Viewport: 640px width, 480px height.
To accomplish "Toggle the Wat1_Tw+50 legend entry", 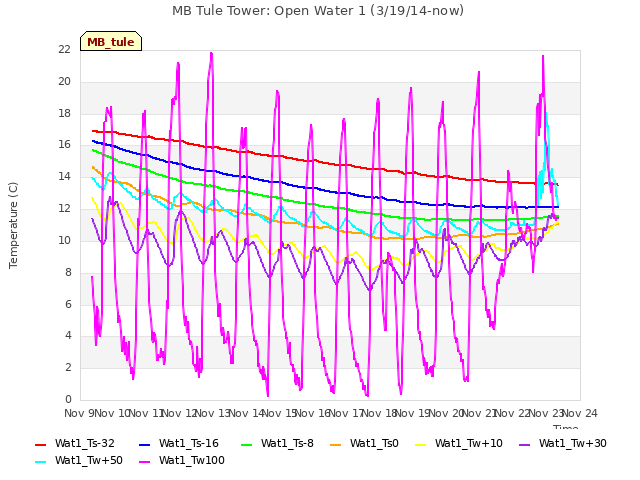I will (x=79, y=460).
